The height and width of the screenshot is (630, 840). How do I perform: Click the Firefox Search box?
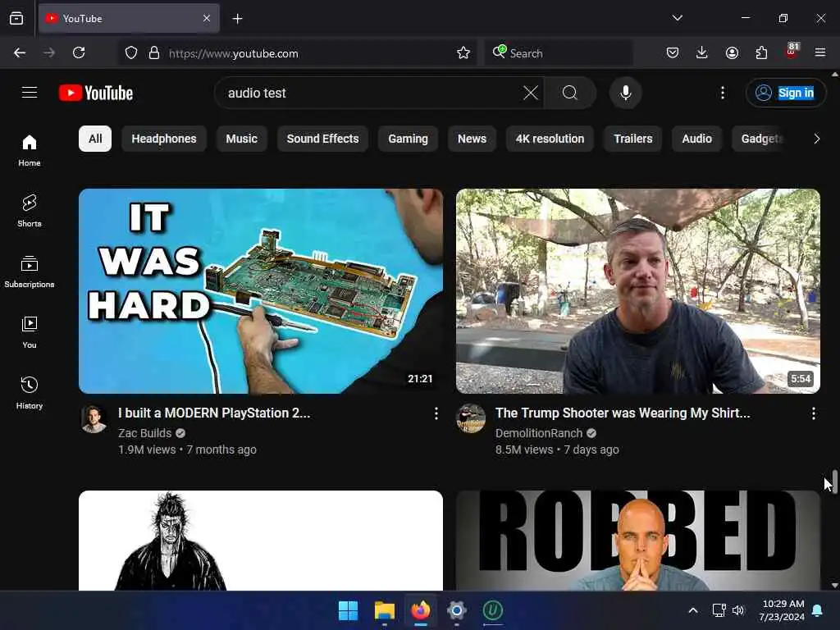[x=559, y=53]
